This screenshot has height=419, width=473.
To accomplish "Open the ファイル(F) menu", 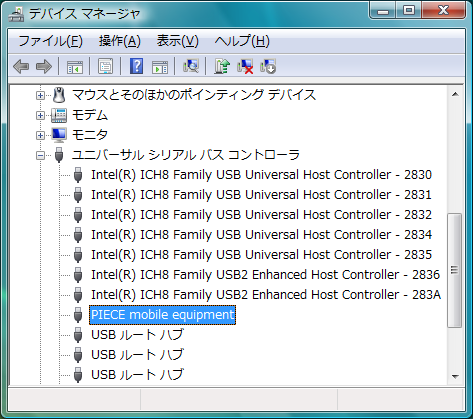I will 50,41.
